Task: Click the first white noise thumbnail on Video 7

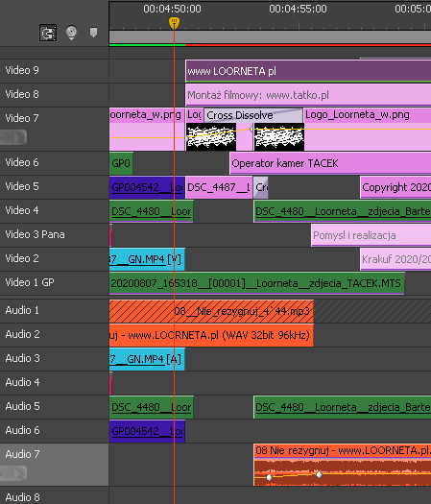Action: point(211,137)
